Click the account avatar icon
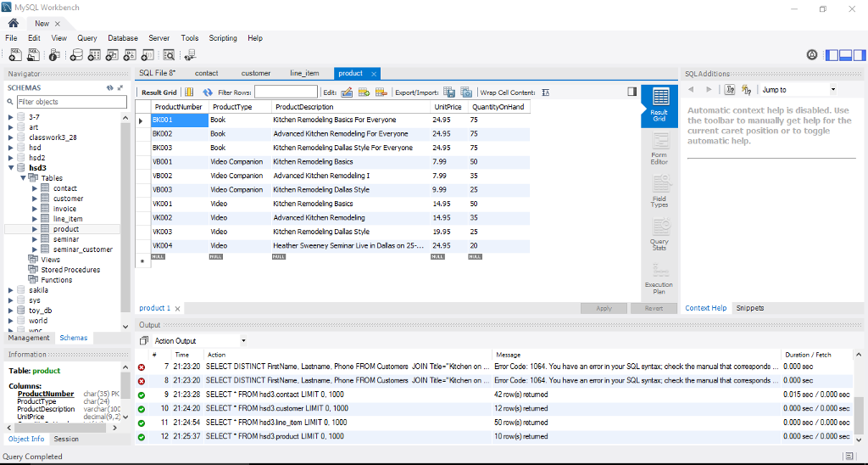 [x=812, y=55]
